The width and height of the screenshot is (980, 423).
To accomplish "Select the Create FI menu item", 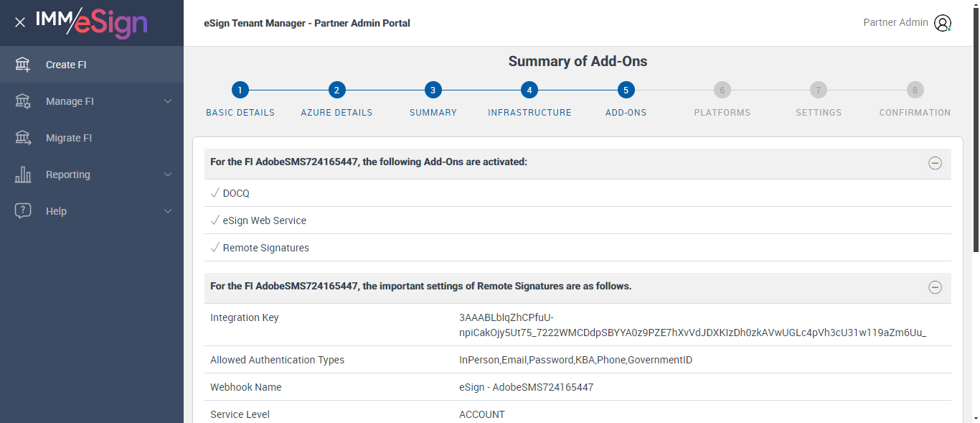I will [x=66, y=65].
